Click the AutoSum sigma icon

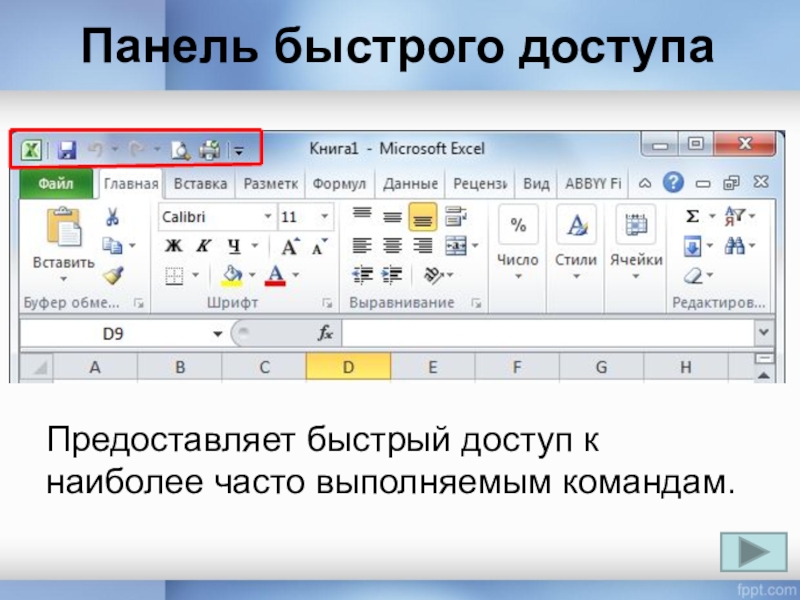click(692, 216)
